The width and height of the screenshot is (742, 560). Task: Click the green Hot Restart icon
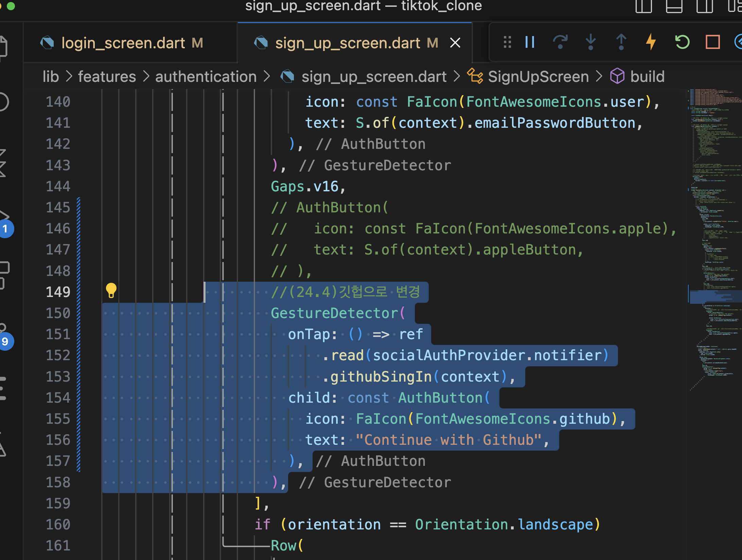click(x=682, y=42)
